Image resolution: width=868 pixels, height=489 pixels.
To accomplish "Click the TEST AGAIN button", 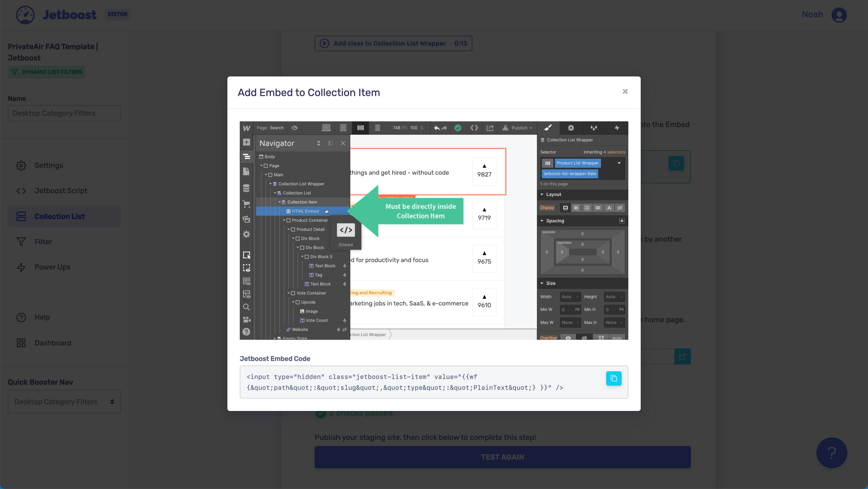I will click(502, 457).
